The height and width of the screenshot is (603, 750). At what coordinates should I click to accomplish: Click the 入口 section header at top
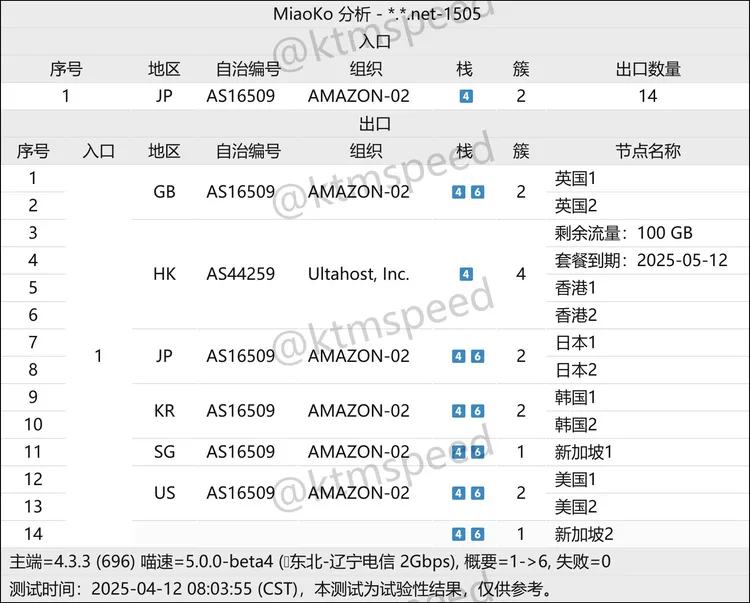point(374,42)
